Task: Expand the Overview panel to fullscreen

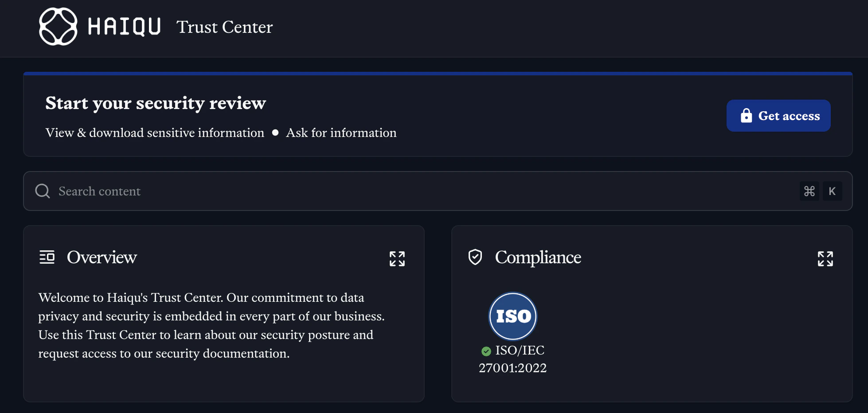Action: click(397, 258)
